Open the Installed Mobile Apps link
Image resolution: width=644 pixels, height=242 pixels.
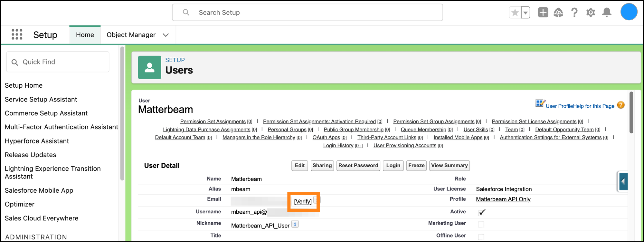coord(458,138)
